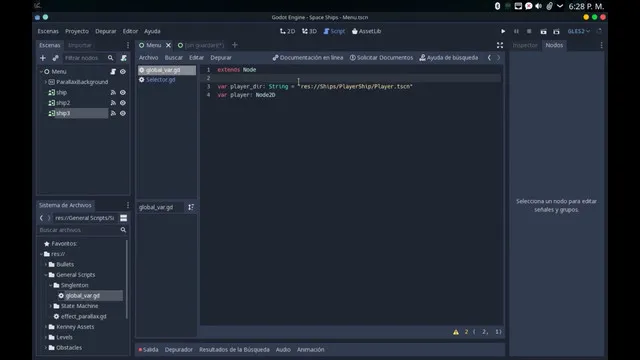This screenshot has height=360, width=640.
Task: Open the Escenas menu
Action: 48,31
